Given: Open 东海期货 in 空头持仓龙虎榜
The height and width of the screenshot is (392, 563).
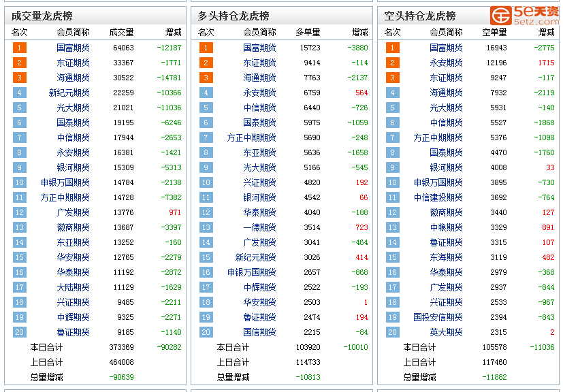Looking at the screenshot, I should pyautogui.click(x=446, y=257).
